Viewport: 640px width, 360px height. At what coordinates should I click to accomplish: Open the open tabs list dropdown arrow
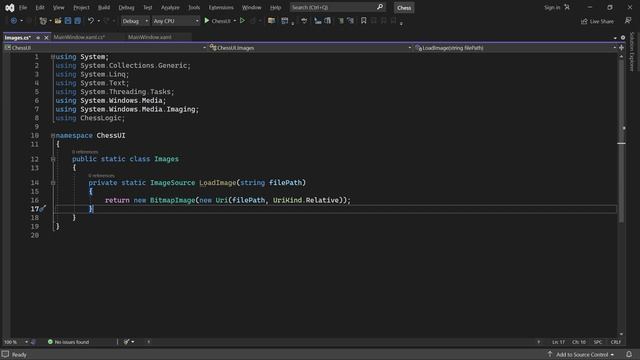(615, 38)
